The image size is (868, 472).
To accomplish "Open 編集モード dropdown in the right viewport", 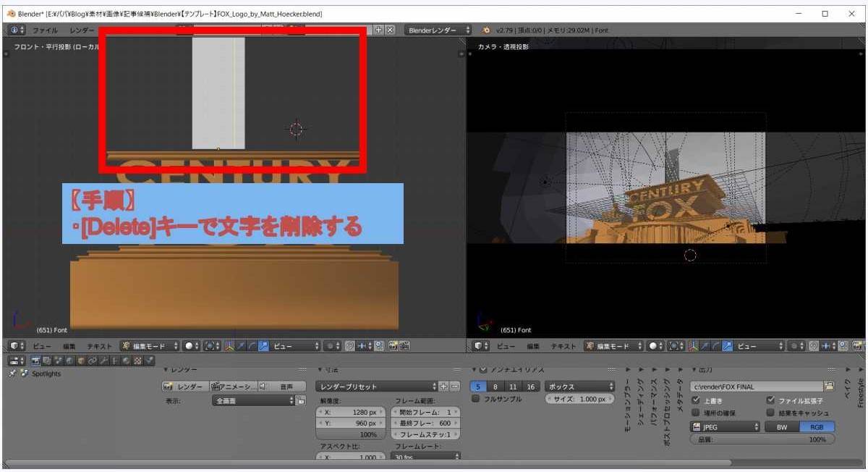I will [x=613, y=346].
